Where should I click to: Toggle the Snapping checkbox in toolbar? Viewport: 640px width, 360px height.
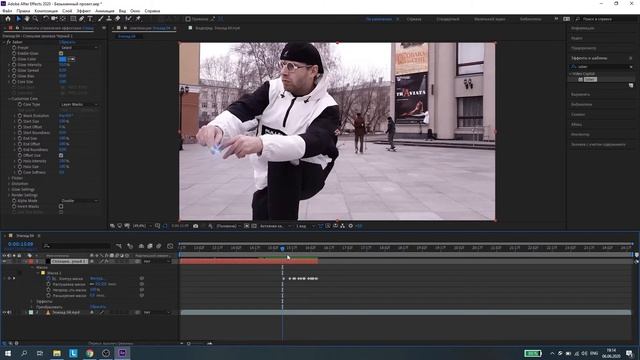click(188, 19)
